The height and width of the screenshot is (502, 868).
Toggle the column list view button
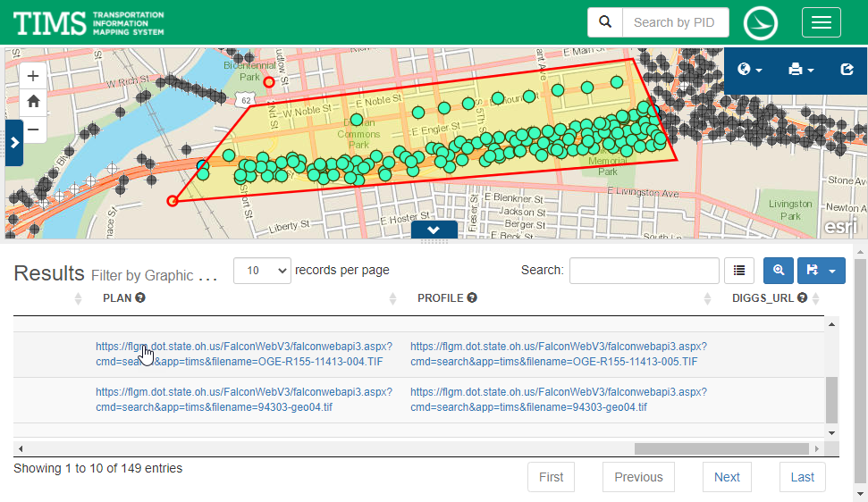pos(739,271)
